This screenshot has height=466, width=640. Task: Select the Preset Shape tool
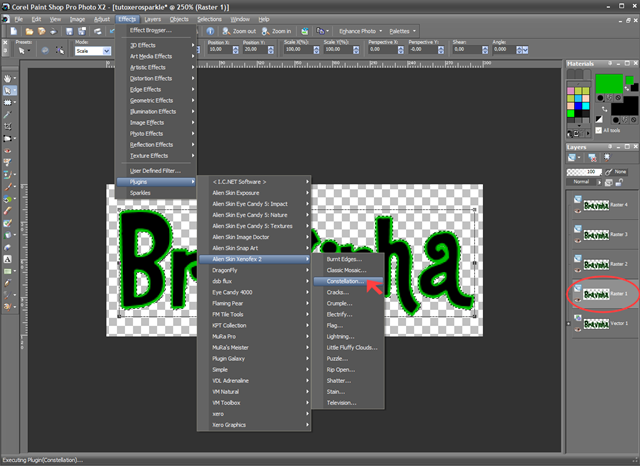(7, 271)
